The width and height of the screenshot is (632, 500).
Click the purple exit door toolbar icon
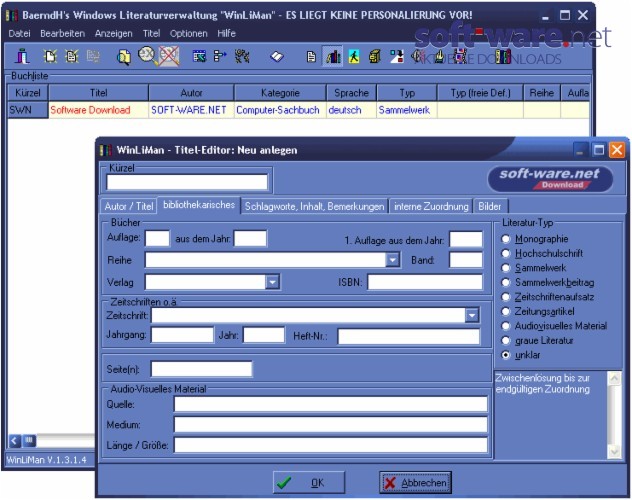(x=22, y=56)
